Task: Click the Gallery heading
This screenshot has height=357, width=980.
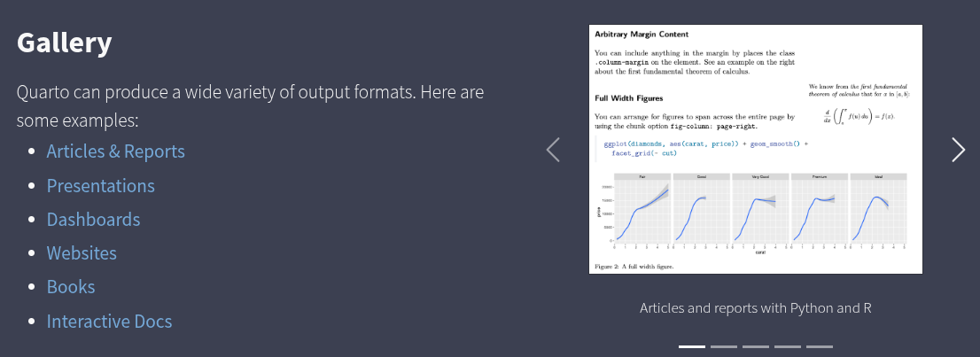Action: point(64,42)
